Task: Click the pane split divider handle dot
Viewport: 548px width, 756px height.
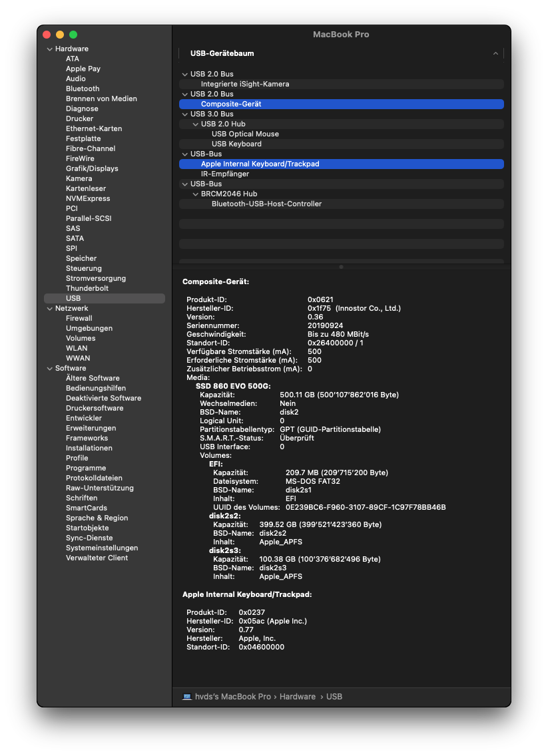Action: tap(341, 267)
